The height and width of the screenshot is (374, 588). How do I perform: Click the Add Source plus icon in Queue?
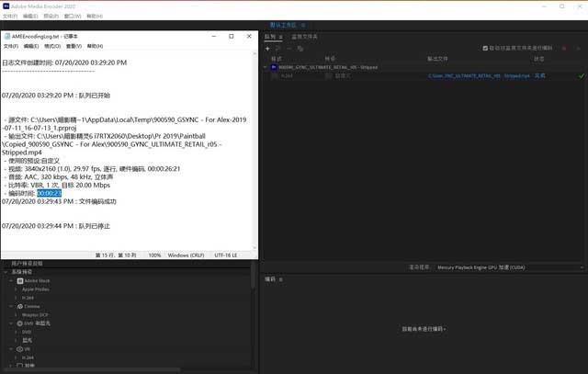point(267,49)
